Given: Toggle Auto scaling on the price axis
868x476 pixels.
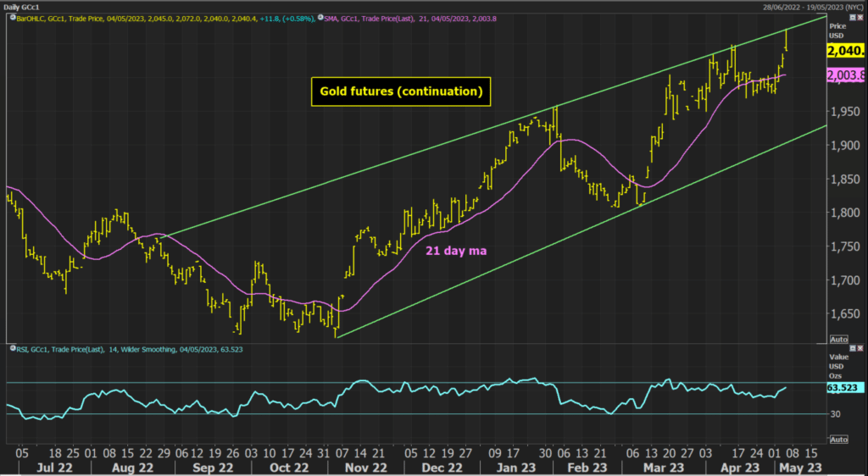Looking at the screenshot, I should [x=837, y=337].
